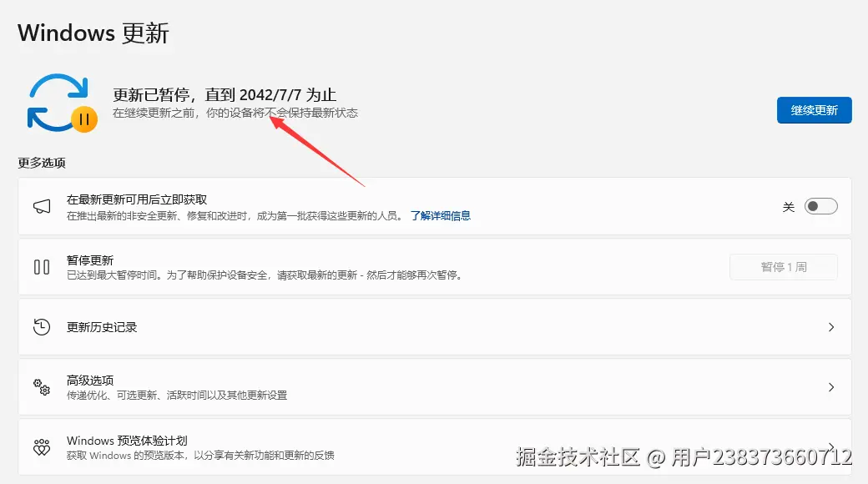Viewport: 868px width, 484px height.
Task: Click the history clock icon beside 更新历史记录
Action: (x=42, y=326)
